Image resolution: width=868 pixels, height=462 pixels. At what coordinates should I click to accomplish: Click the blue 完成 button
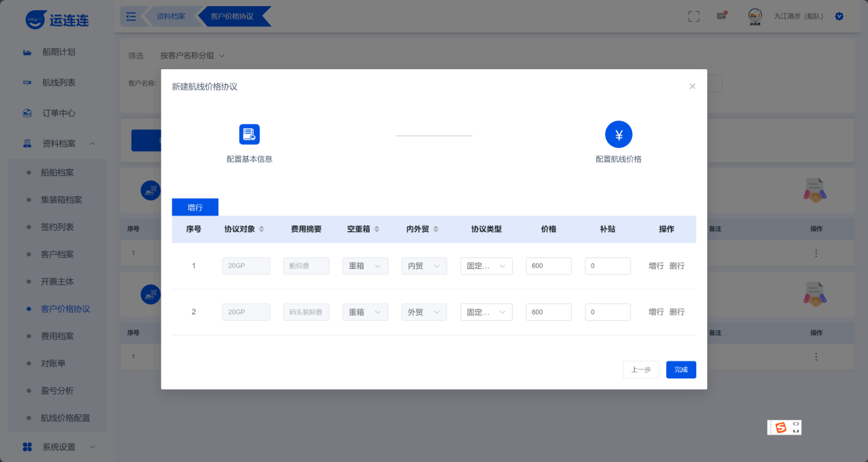(680, 370)
